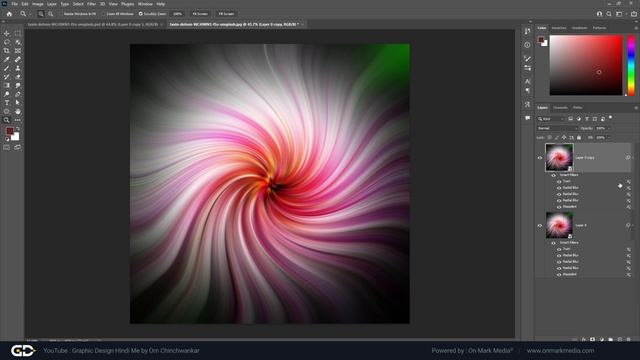Choose the Zoom In mode icon

[41, 14]
